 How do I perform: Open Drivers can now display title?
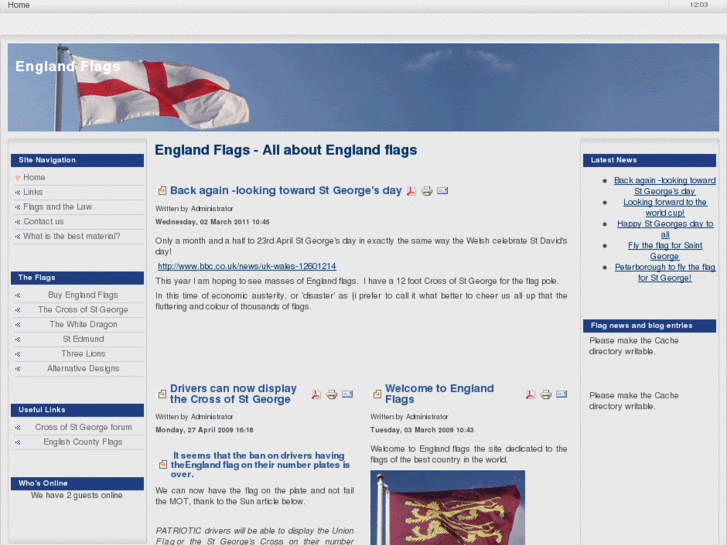[233, 394]
